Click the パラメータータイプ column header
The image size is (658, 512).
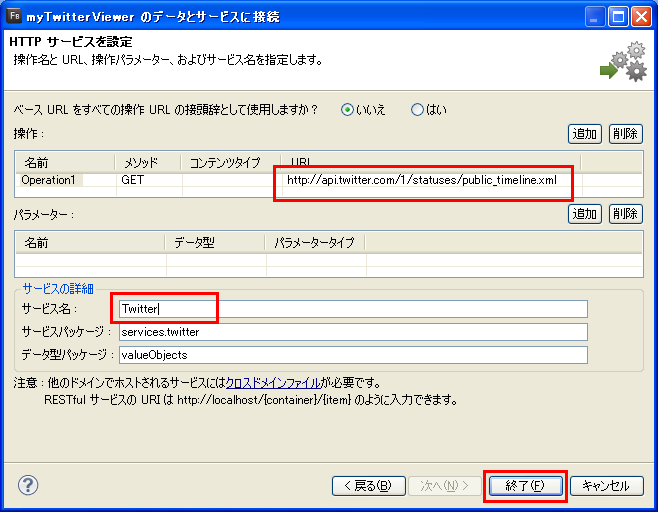click(x=315, y=243)
